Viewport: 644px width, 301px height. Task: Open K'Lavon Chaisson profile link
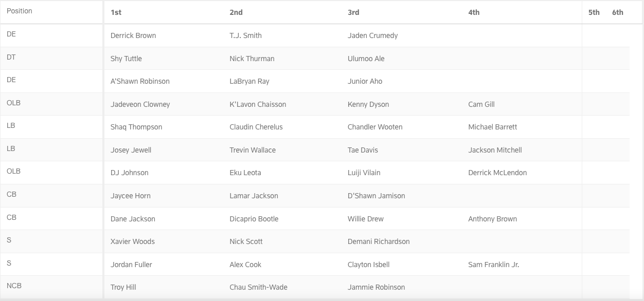click(258, 104)
